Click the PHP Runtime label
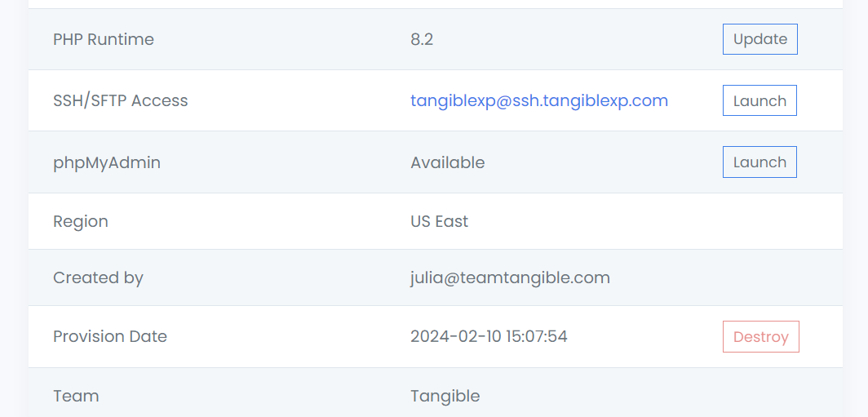The height and width of the screenshot is (417, 868). coord(104,39)
